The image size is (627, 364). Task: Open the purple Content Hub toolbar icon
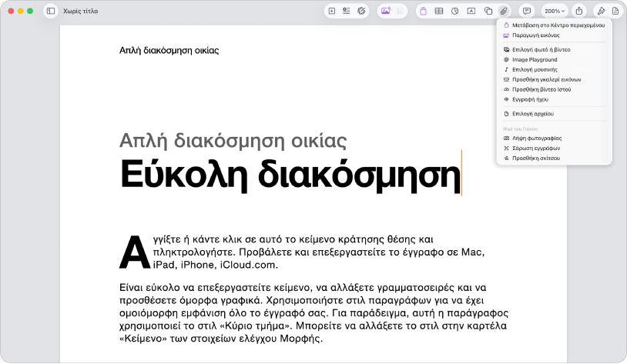[x=423, y=12]
